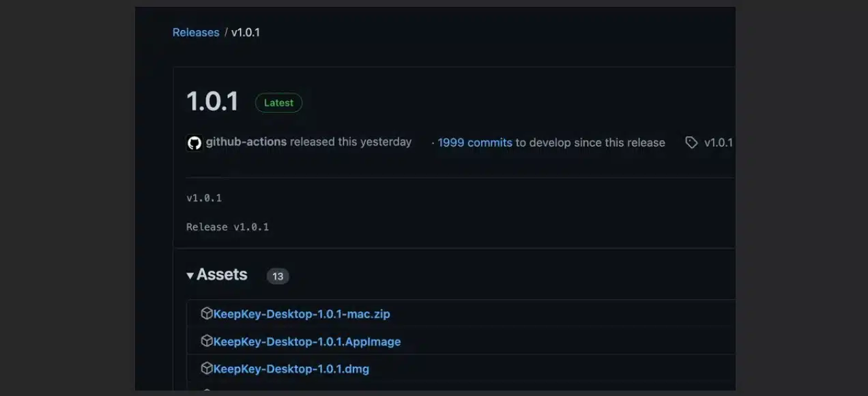Viewport: 868px width, 396px height.
Task: Click package icon next to mac.zip asset
Action: click(206, 313)
